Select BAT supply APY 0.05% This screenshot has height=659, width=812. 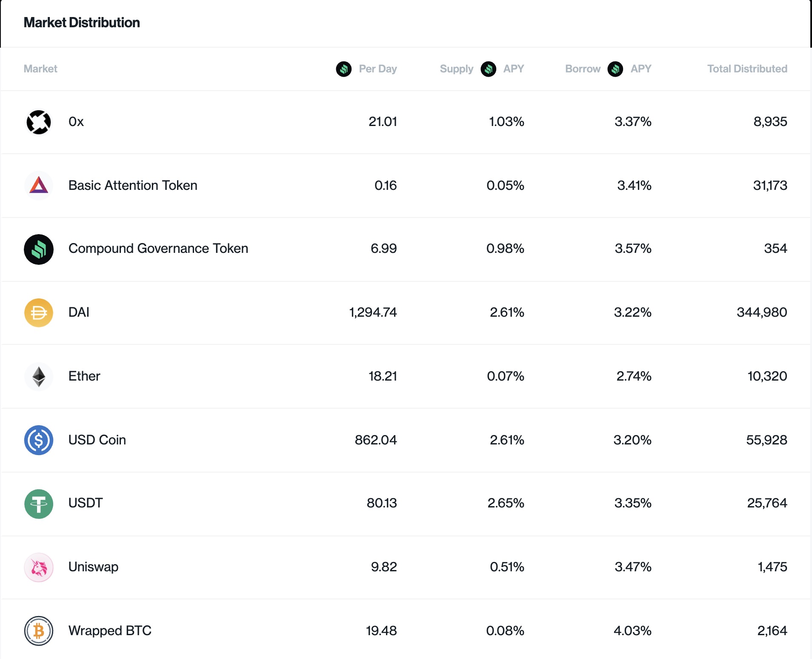coord(505,185)
